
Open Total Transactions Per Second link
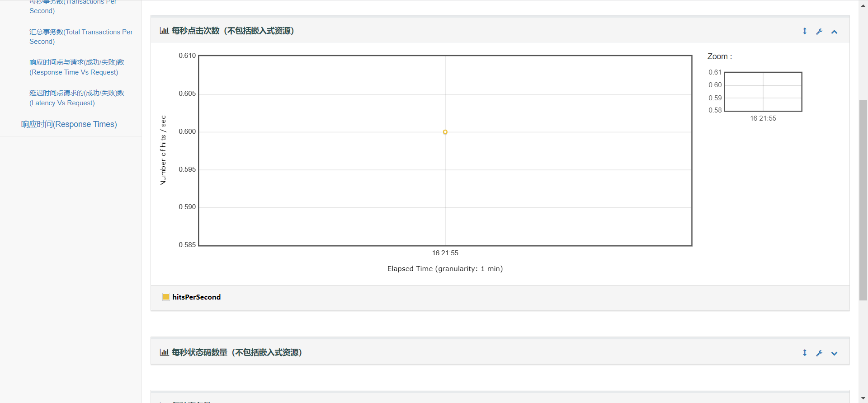pyautogui.click(x=81, y=37)
